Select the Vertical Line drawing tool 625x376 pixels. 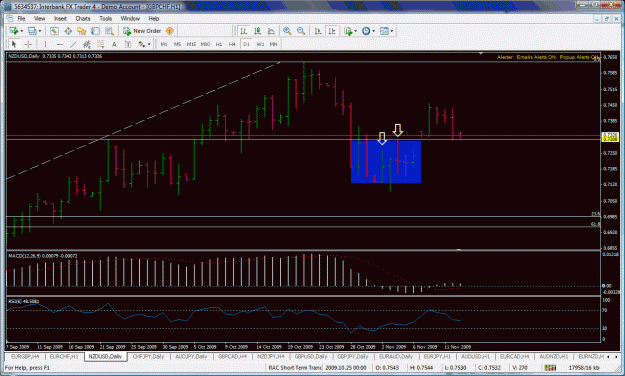tap(45, 44)
